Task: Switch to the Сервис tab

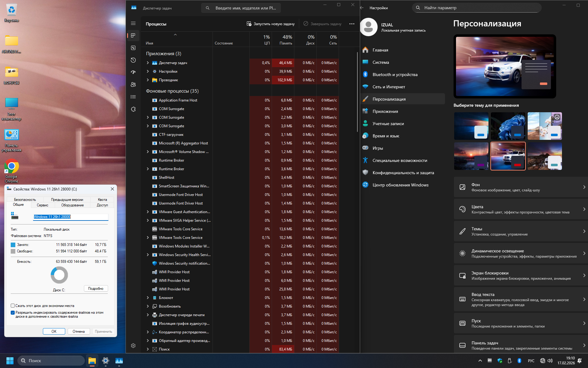Action: 43,205
